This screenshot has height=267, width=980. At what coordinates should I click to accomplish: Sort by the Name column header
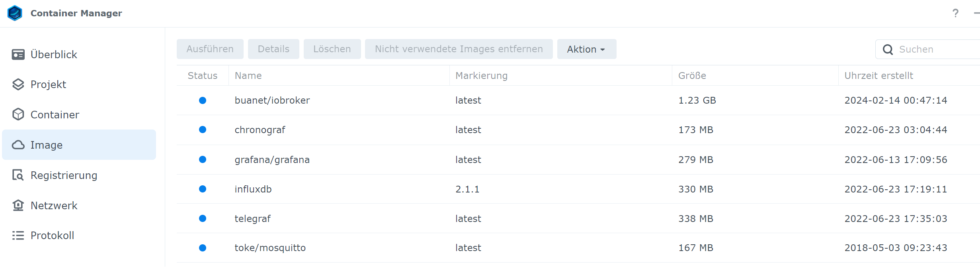pos(248,76)
